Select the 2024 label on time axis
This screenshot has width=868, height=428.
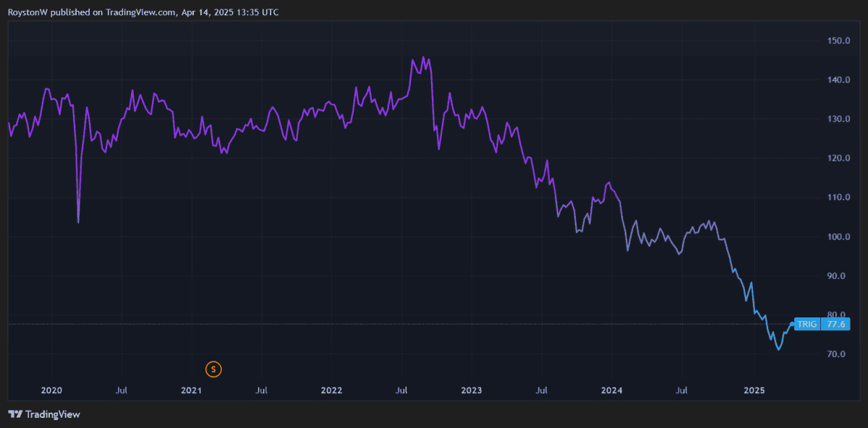click(611, 390)
